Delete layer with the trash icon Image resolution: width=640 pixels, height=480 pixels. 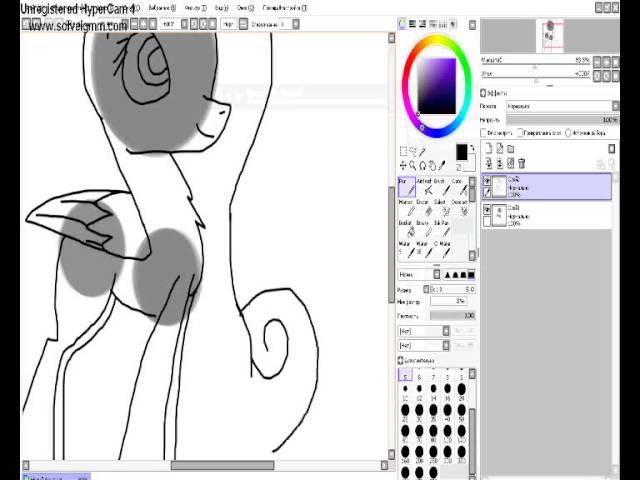(x=522, y=163)
